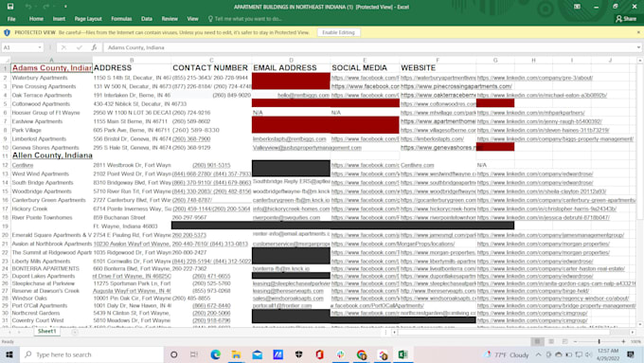Open the File menu
Viewport: 644px width, 363px height.
[x=11, y=19]
